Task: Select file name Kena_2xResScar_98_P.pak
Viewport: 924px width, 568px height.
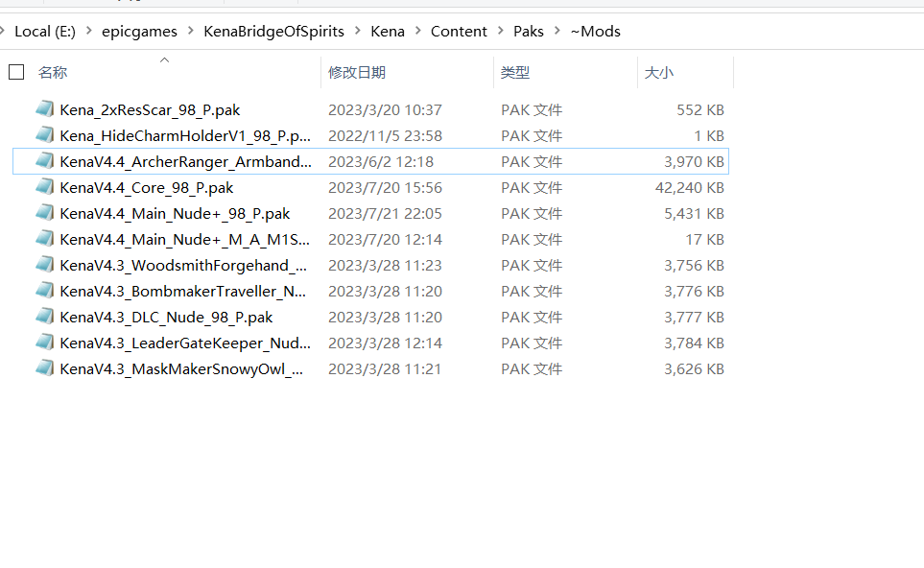Action: click(150, 110)
